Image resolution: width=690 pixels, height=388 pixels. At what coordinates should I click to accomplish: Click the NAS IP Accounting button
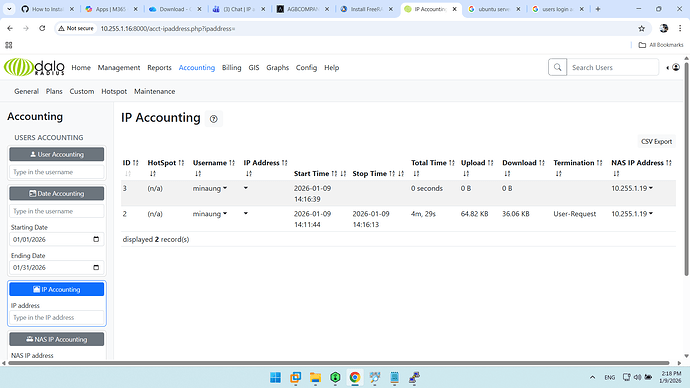(57, 339)
